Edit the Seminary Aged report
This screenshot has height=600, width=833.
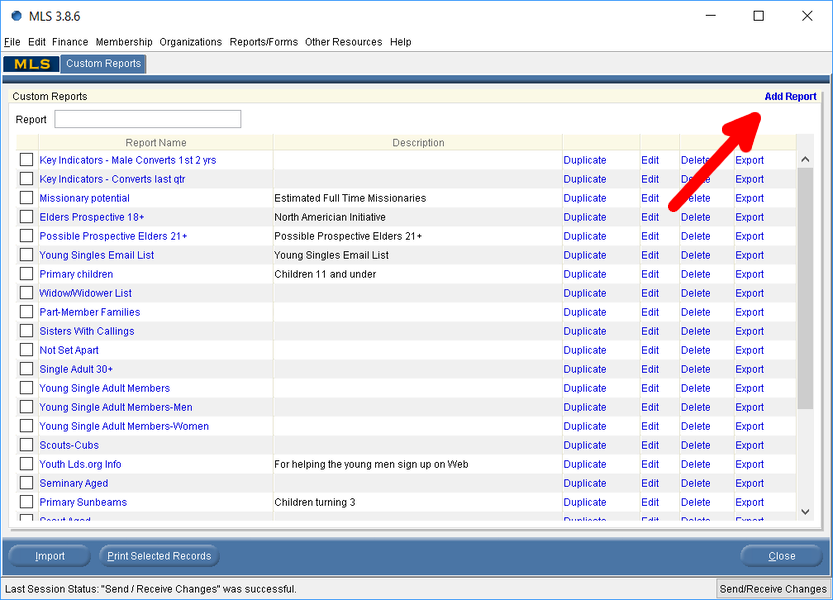tap(650, 483)
